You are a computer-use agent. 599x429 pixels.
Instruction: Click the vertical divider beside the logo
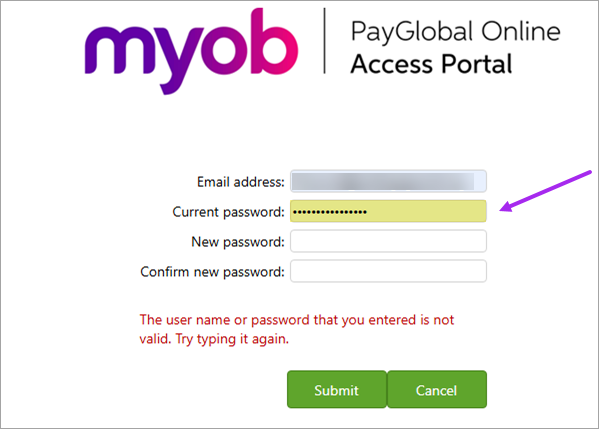[x=325, y=40]
